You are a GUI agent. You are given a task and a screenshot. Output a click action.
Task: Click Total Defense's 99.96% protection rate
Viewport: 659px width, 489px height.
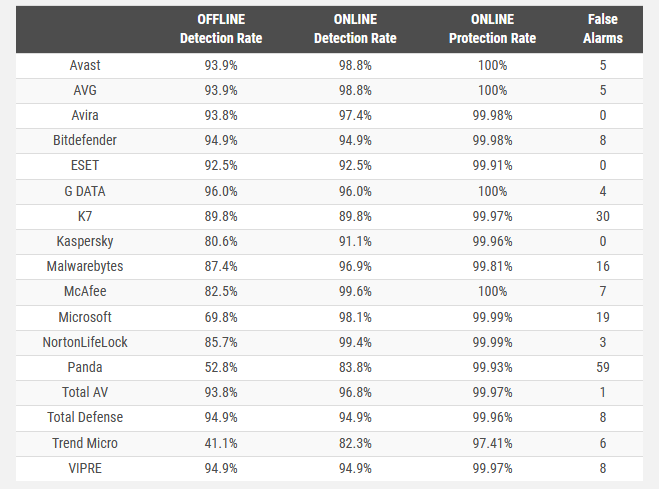491,418
